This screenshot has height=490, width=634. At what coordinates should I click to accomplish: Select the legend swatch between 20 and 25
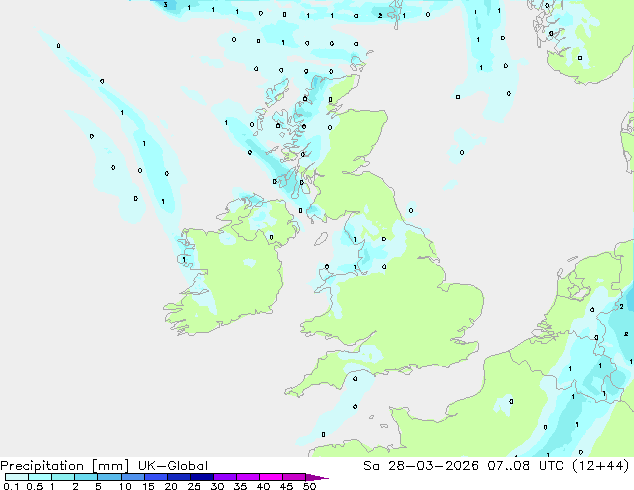point(178,477)
